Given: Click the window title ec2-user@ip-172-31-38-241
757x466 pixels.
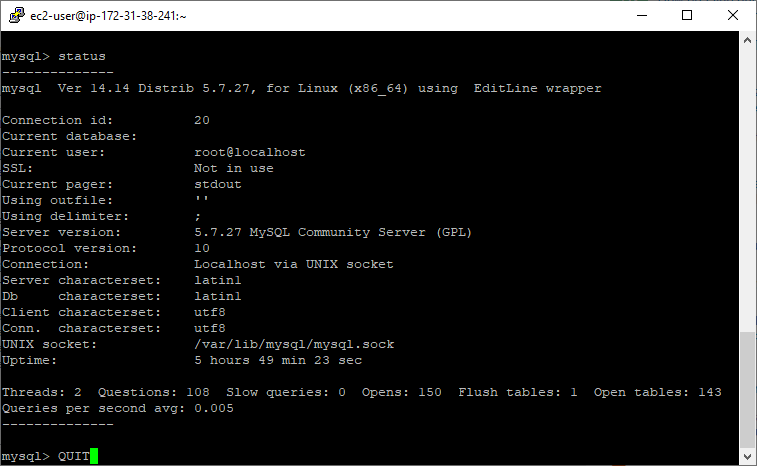Looking at the screenshot, I should tap(108, 16).
